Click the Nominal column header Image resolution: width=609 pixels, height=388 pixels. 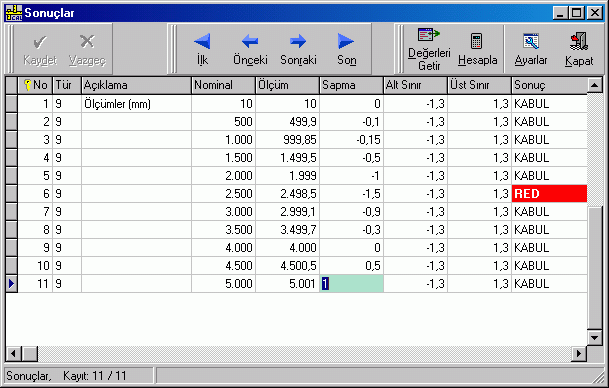click(223, 85)
